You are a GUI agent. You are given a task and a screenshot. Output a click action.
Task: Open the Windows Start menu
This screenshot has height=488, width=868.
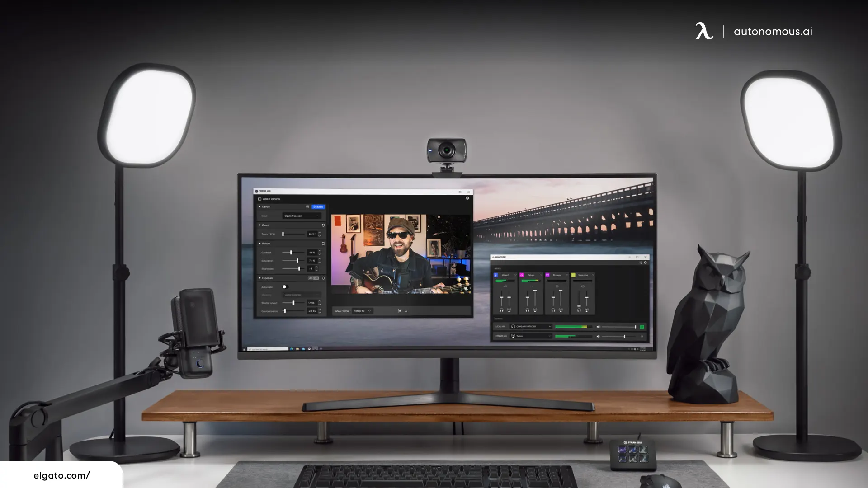(244, 349)
